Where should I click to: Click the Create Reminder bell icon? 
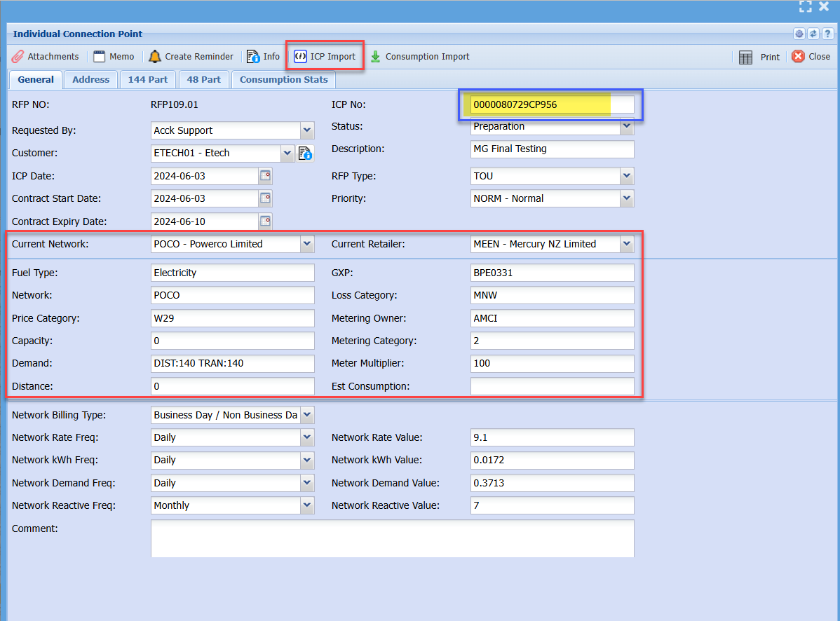(154, 57)
